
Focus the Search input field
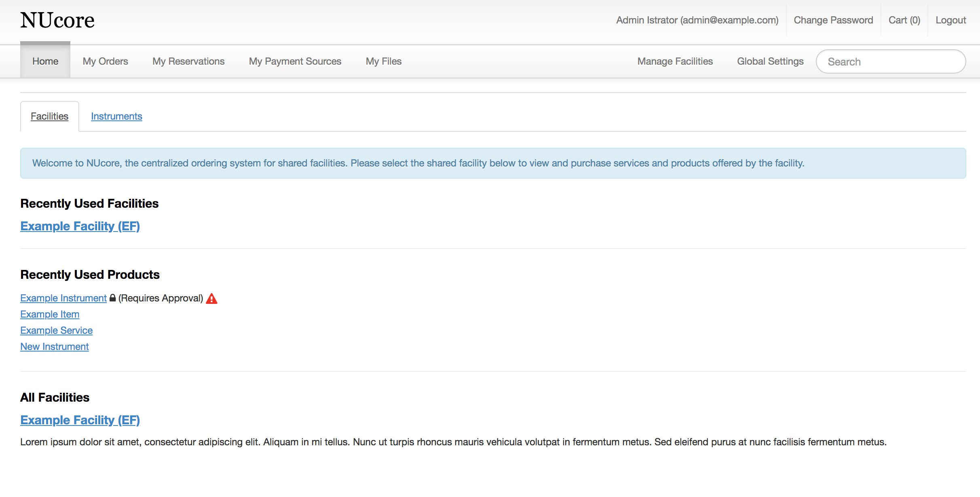[x=891, y=62]
